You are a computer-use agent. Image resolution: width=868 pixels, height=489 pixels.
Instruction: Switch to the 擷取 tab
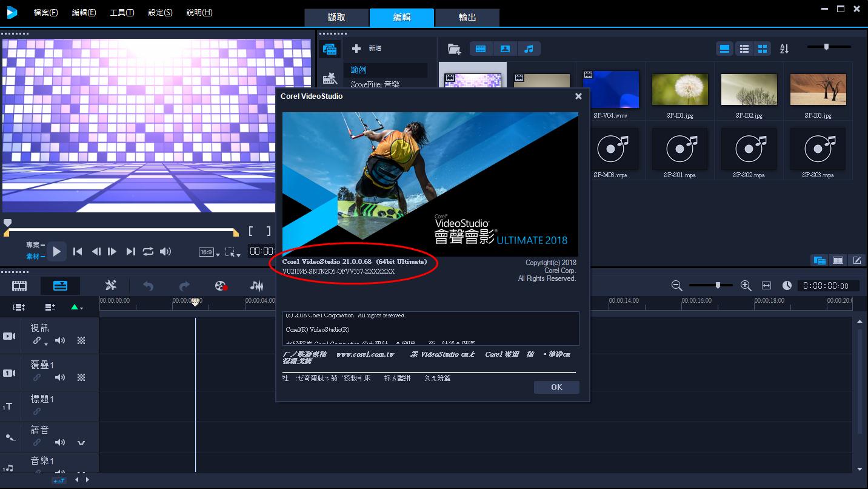coord(337,18)
